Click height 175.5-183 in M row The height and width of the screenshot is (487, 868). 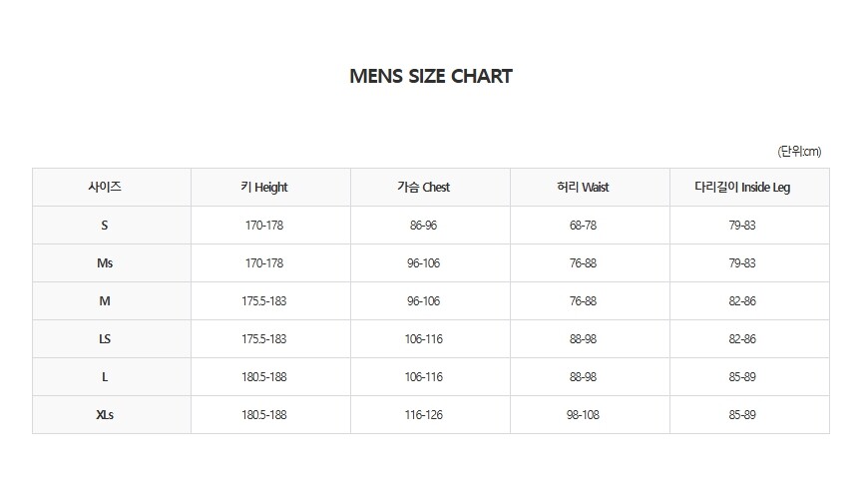(x=264, y=301)
